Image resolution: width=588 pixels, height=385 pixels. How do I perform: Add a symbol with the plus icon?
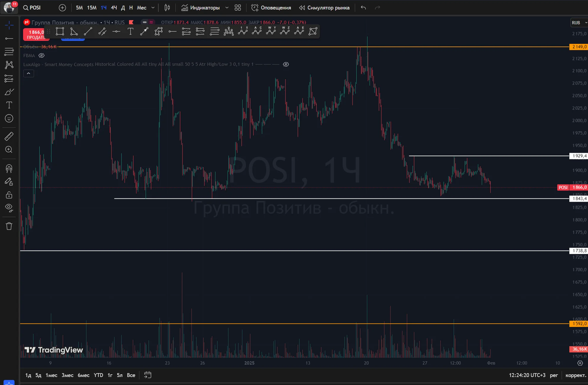[62, 8]
